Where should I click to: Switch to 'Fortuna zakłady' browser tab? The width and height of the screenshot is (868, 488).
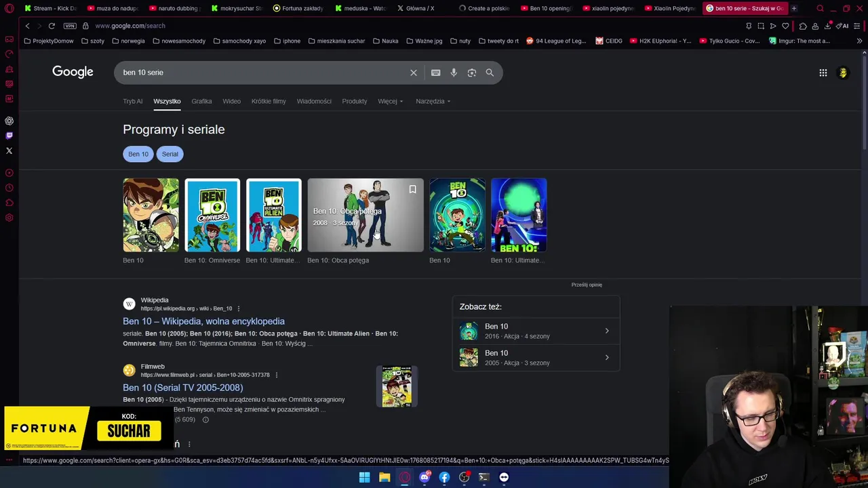tap(298, 9)
